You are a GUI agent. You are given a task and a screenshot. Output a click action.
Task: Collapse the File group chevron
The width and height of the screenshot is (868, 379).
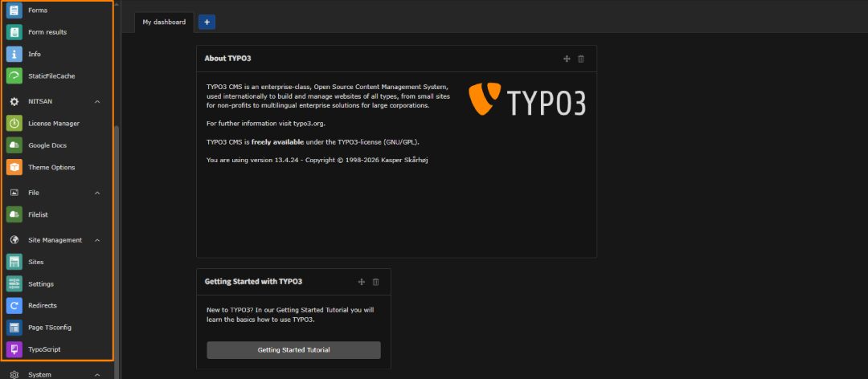tap(97, 193)
